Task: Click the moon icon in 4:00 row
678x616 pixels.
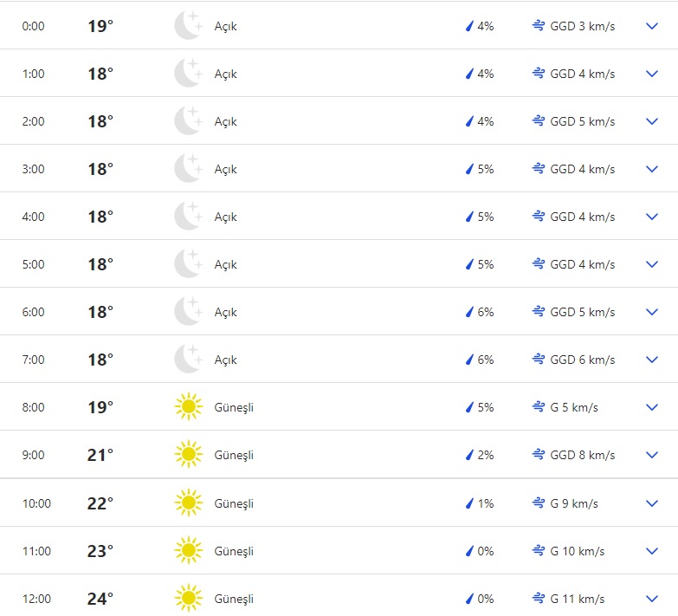Action: (188, 217)
